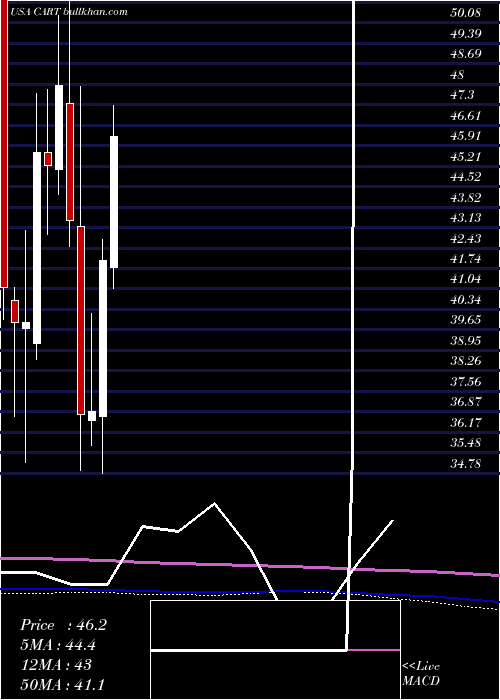Click the 'Price : 46.2' readout
This screenshot has height=700, width=500.
[63, 625]
